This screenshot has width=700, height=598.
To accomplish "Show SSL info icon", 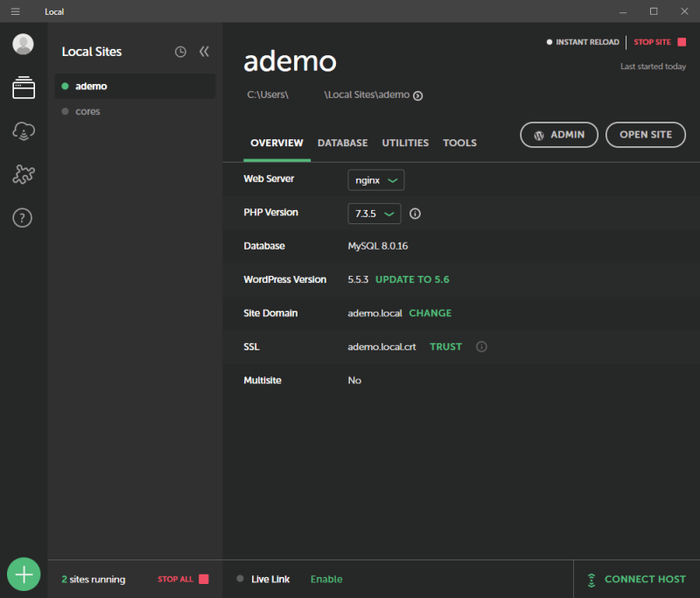I will (x=481, y=347).
